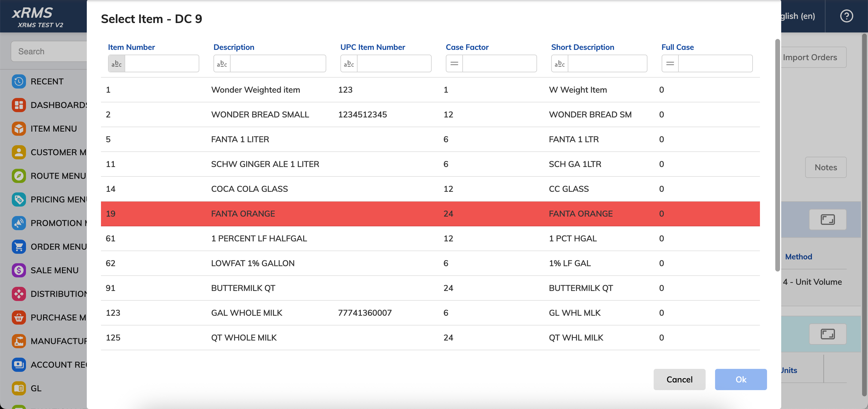This screenshot has height=409, width=868.
Task: Open the RECENT clock icon
Action: [x=19, y=81]
